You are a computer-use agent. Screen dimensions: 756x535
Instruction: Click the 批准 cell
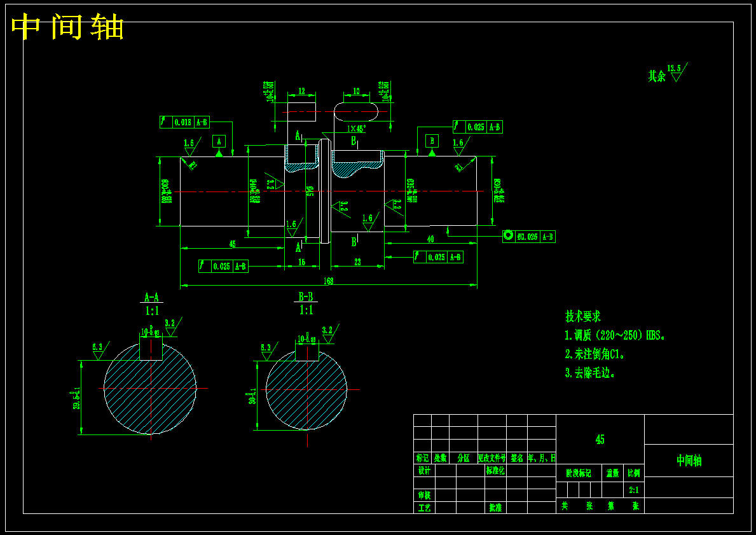[495, 508]
